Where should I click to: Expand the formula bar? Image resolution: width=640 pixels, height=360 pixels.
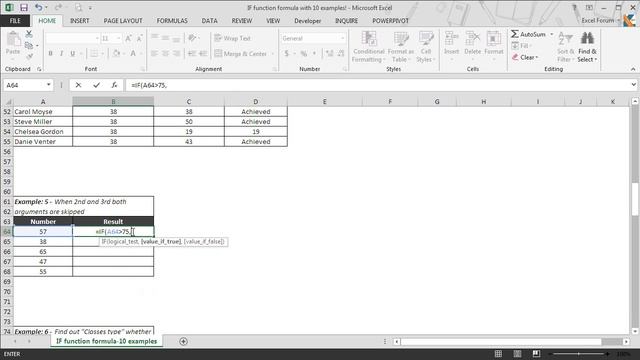(633, 85)
